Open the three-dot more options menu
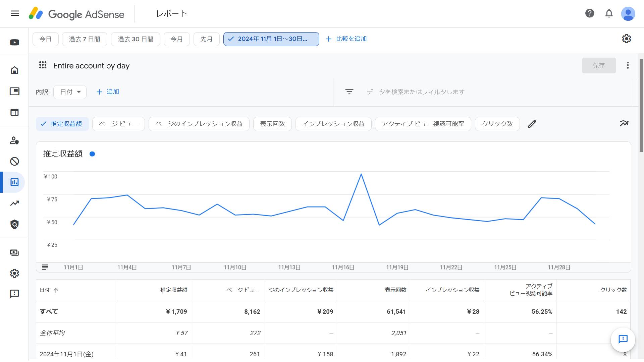 [628, 65]
